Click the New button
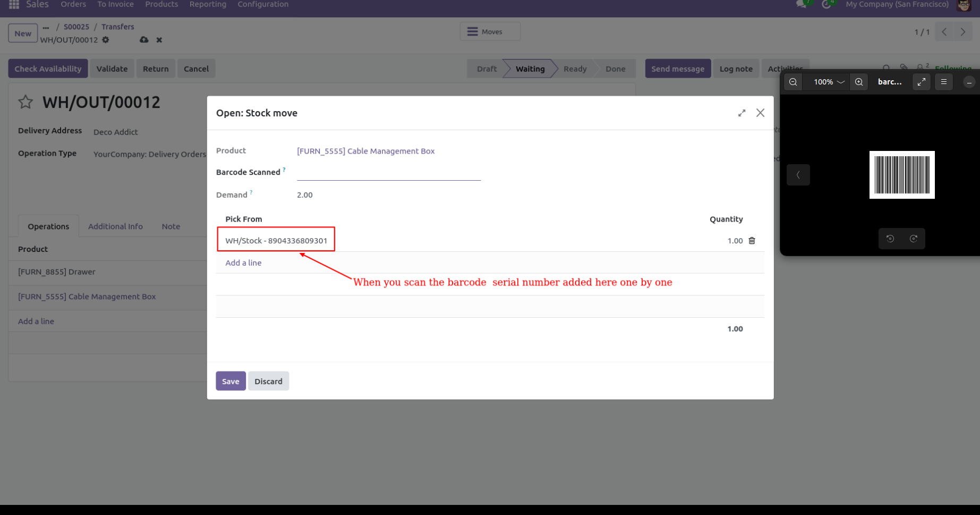Viewport: 980px width, 515px height. point(23,33)
